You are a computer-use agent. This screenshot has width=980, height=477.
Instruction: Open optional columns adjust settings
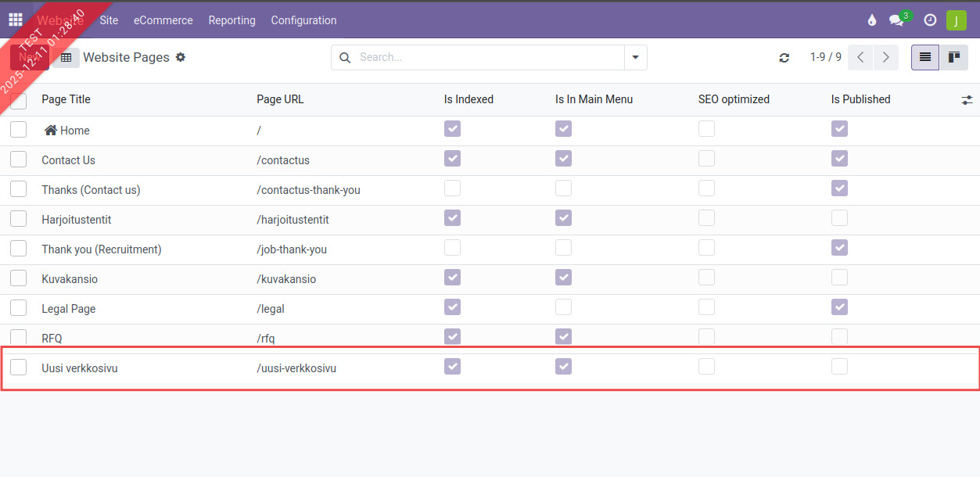pyautogui.click(x=967, y=100)
